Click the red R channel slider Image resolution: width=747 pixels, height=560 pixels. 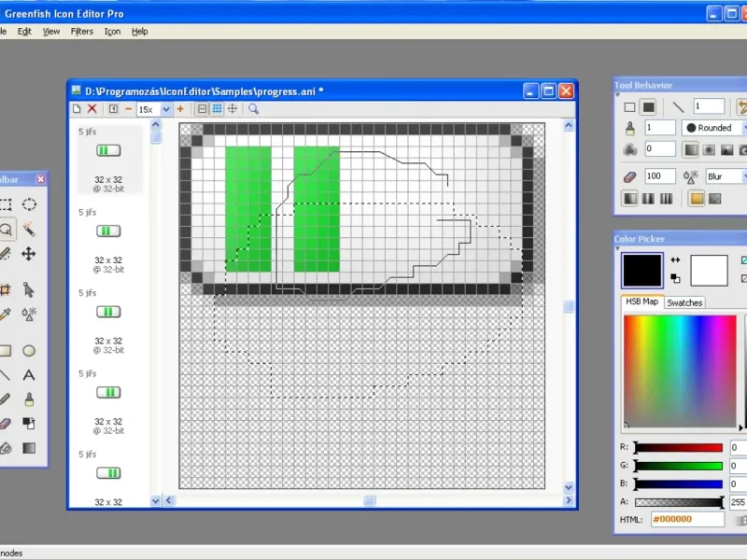point(679,448)
